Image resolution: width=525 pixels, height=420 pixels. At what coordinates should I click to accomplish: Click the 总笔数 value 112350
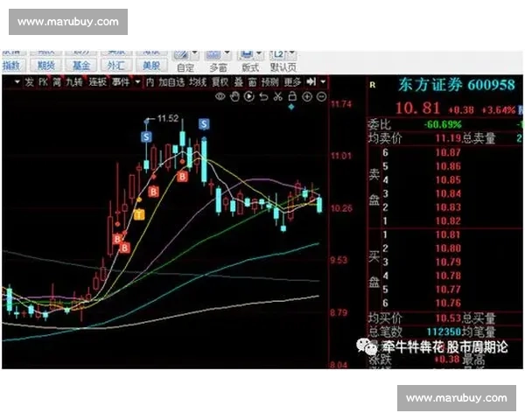click(x=444, y=332)
